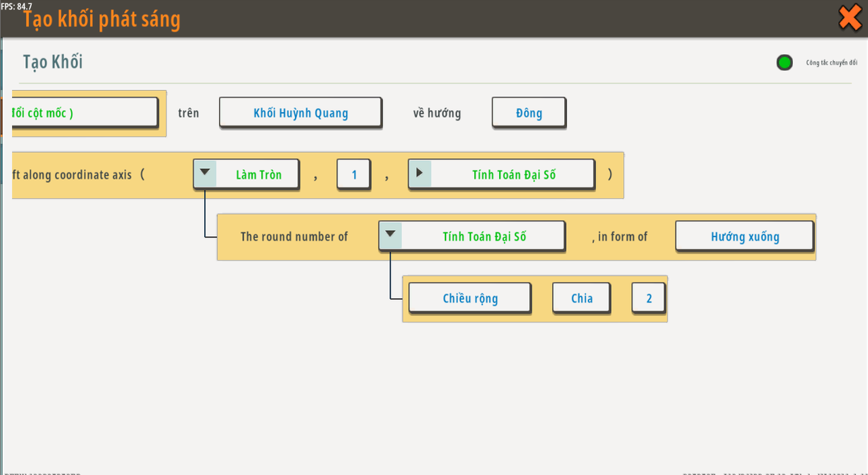Image resolution: width=868 pixels, height=475 pixels.
Task: Collapse the Làm Tròn block arrow
Action: [205, 174]
